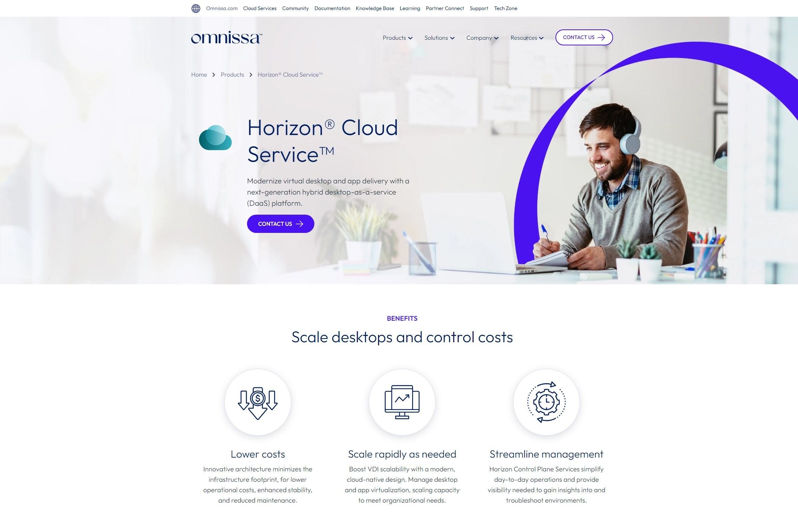Click the breadcrumb Home link icon
Image resolution: width=798 pixels, height=532 pixels.
(x=199, y=74)
